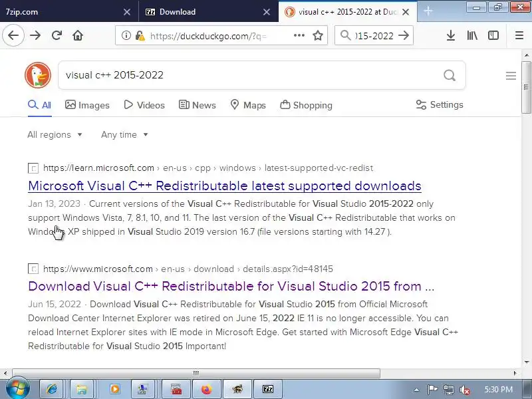532x399 pixels.
Task: Open Download Visual C++ Redistributable 2015 link
Action: (x=231, y=286)
